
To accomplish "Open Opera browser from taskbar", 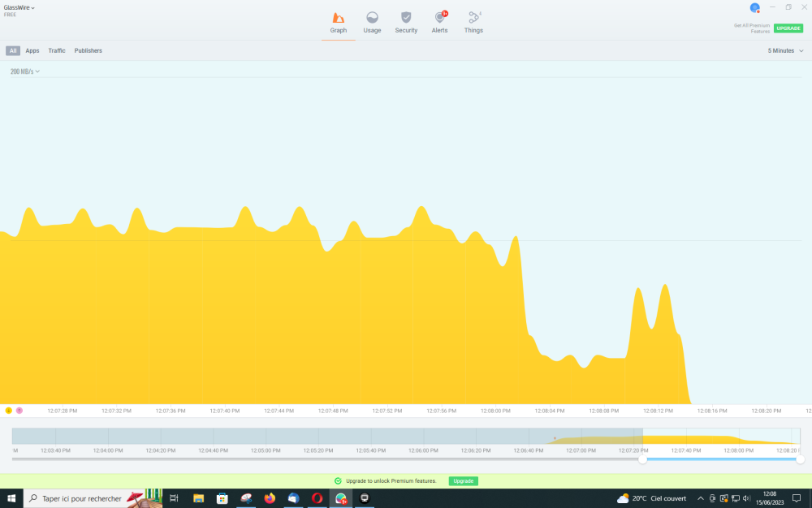I will click(317, 498).
